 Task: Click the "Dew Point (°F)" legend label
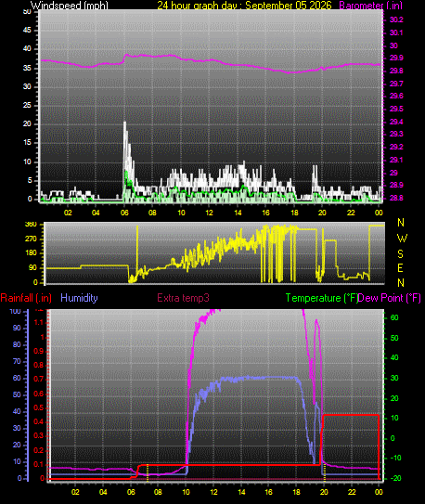tap(390, 298)
